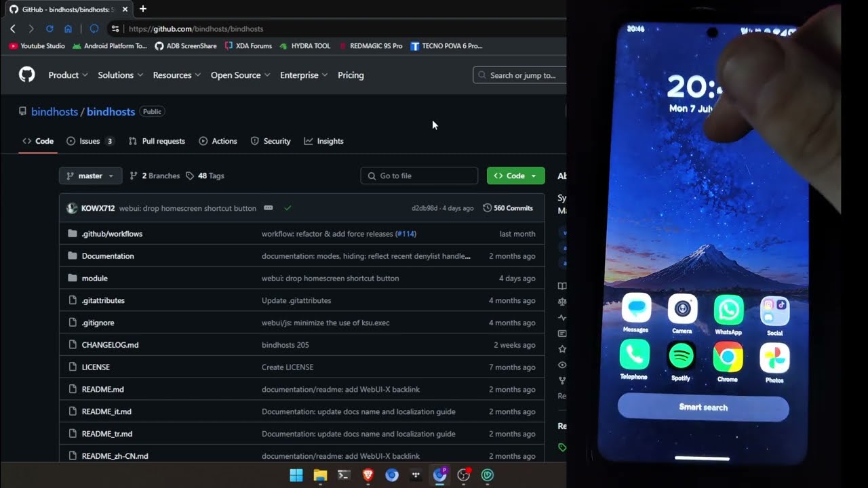View the 48 Tags link
Image resolution: width=868 pixels, height=488 pixels.
(205, 176)
